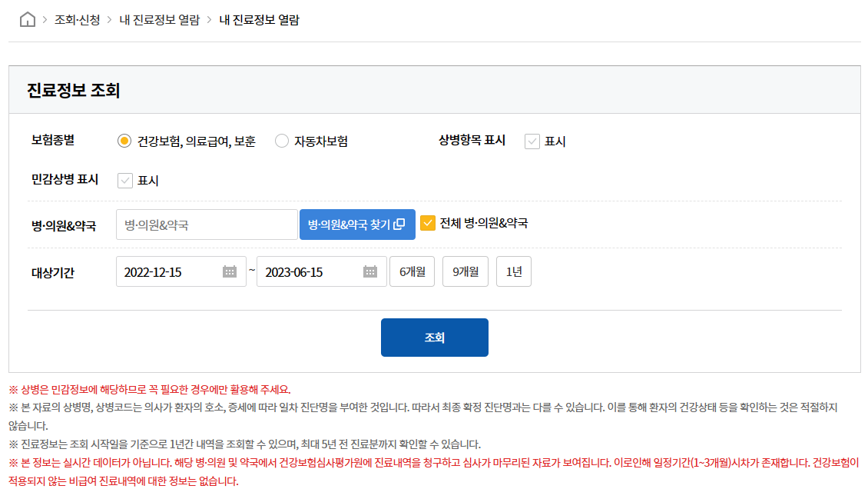Open the start date calendar icon
This screenshot has height=499, width=868.
coord(229,271)
